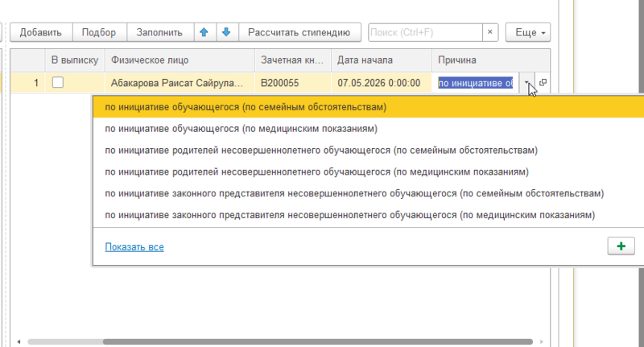Click the 'Добавить' button
This screenshot has width=644, height=347.
tap(41, 32)
